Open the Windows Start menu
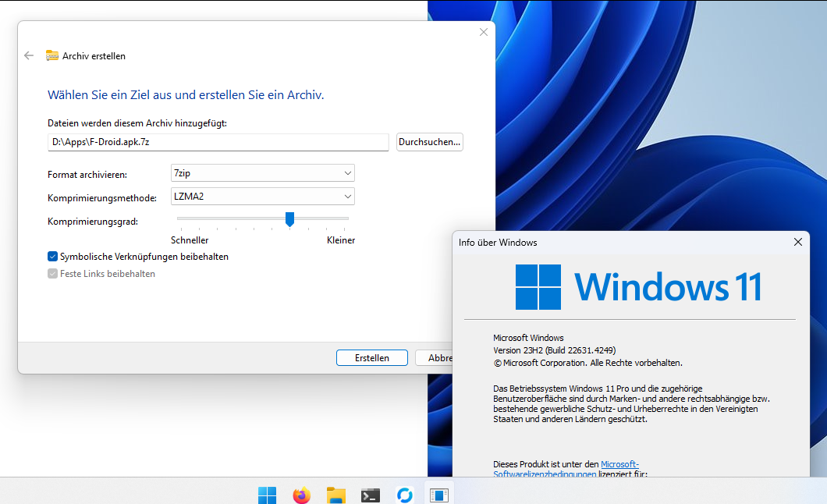Viewport: 827px width, 504px height. click(268, 495)
